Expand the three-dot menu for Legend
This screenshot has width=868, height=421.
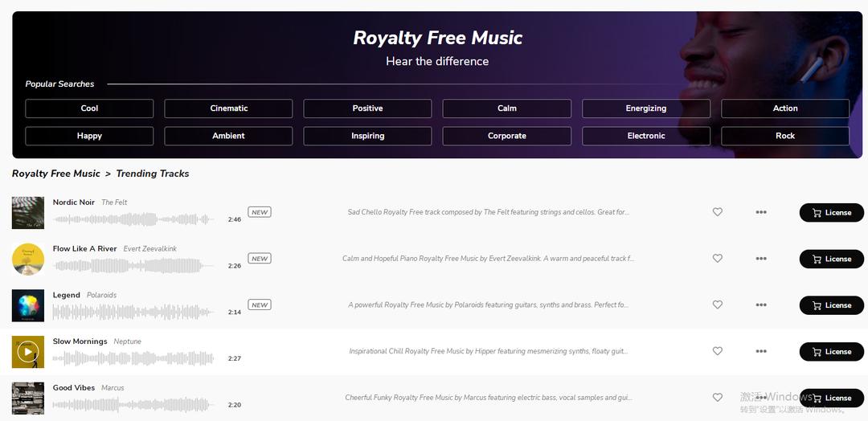pyautogui.click(x=761, y=305)
